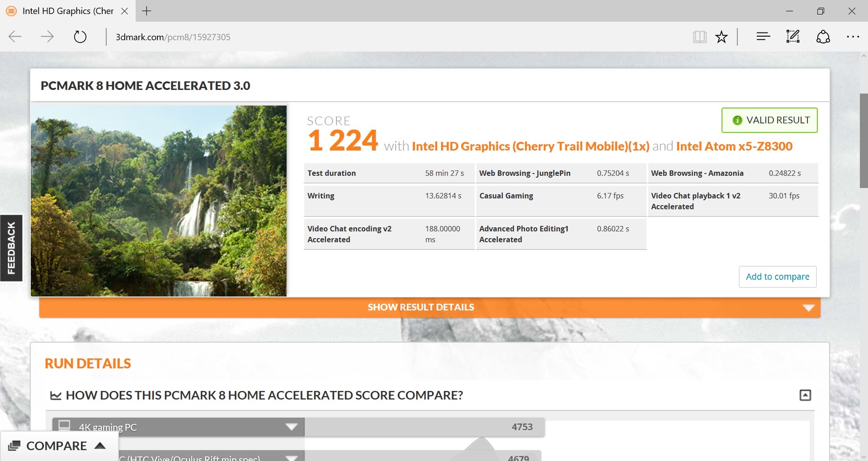The width and height of the screenshot is (868, 461).
Task: Click the 4753 comparison score
Action: pyautogui.click(x=522, y=427)
